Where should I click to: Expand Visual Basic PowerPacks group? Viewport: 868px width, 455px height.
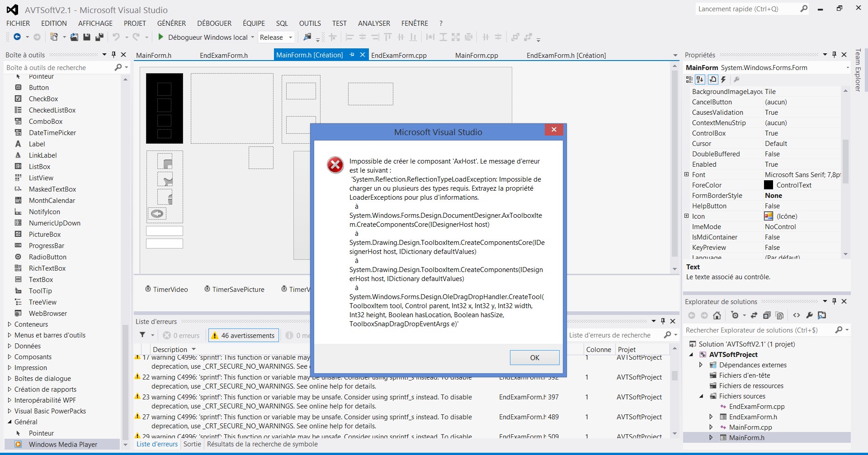tap(9, 411)
